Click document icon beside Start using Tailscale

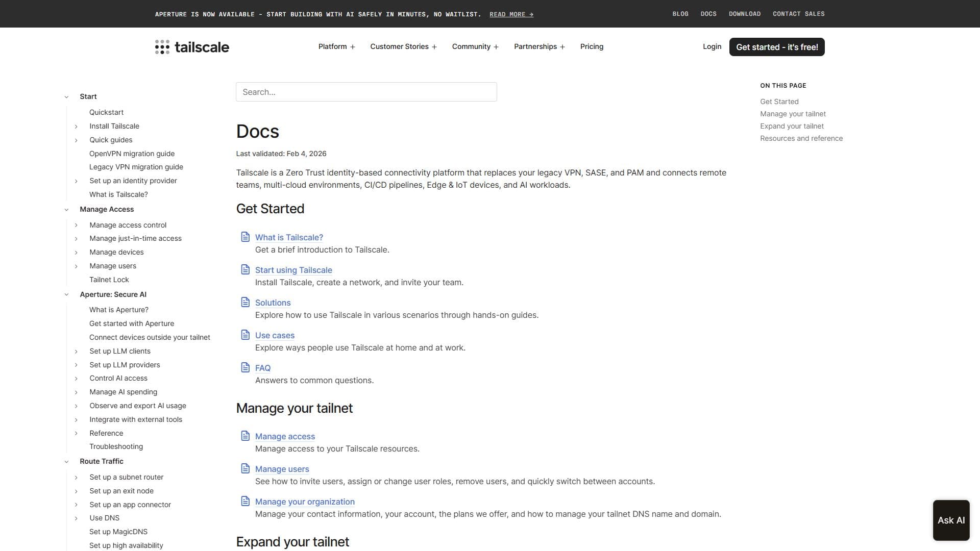pyautogui.click(x=246, y=269)
